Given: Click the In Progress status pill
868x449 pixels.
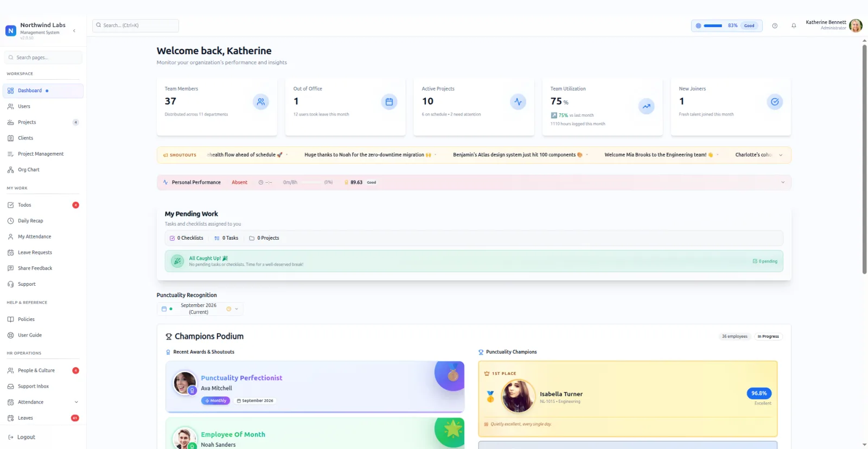Looking at the screenshot, I should point(768,336).
